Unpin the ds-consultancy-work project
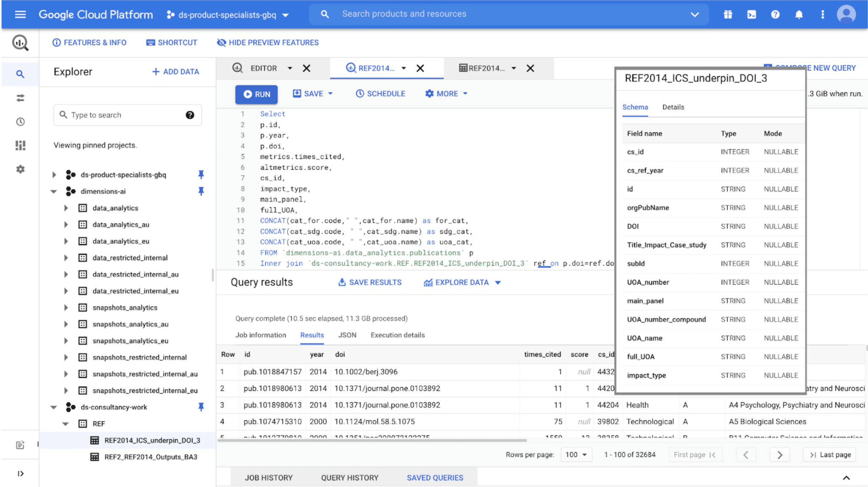 201,407
